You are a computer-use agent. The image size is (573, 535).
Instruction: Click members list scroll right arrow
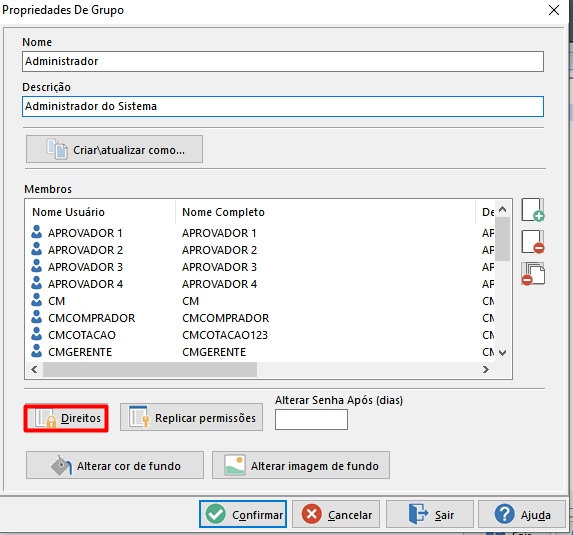pos(486,369)
